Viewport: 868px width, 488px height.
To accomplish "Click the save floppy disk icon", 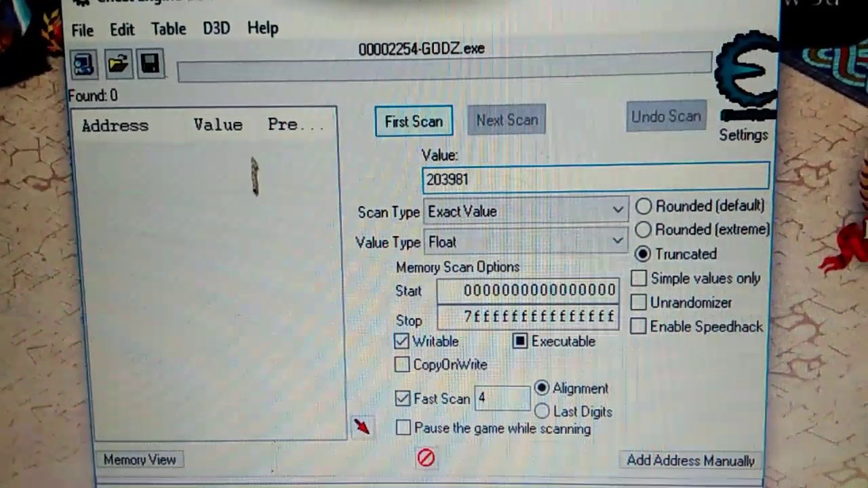I will [x=150, y=64].
